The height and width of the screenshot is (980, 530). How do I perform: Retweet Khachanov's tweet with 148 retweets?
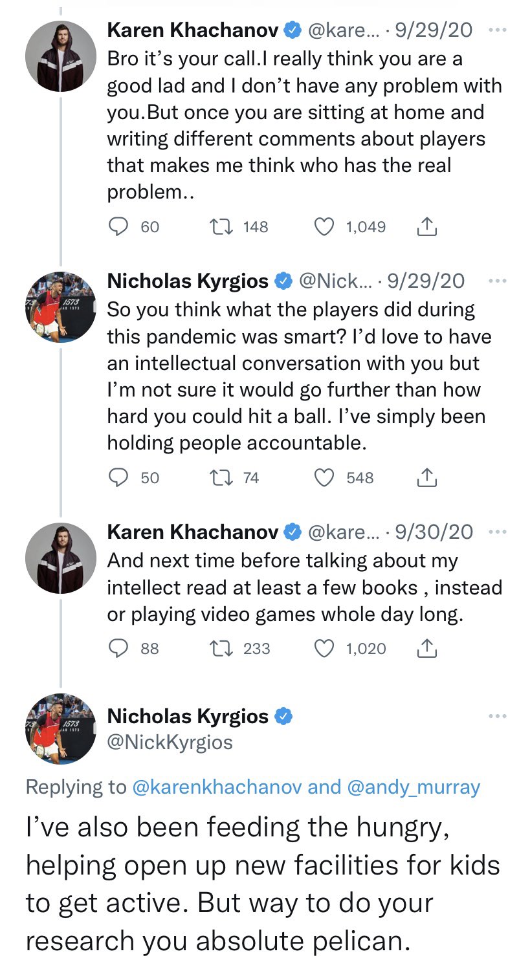point(219,226)
